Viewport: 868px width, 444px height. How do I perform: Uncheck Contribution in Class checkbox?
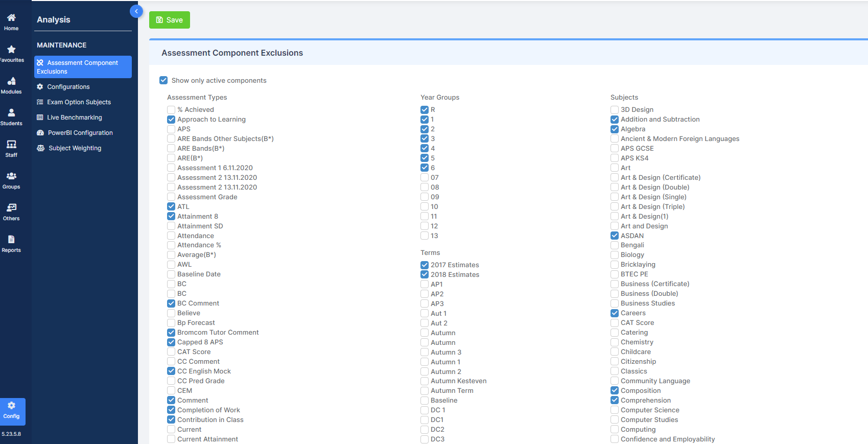tap(171, 420)
